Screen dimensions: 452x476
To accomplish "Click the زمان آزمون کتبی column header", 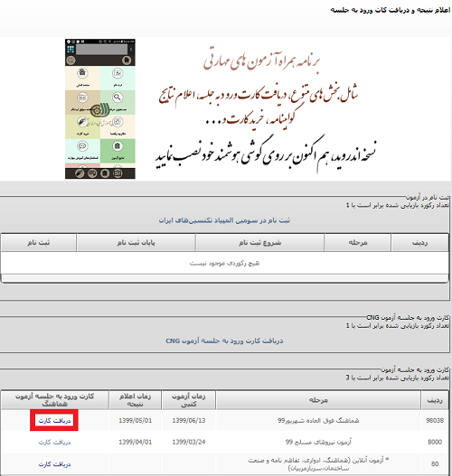I will 189,400.
